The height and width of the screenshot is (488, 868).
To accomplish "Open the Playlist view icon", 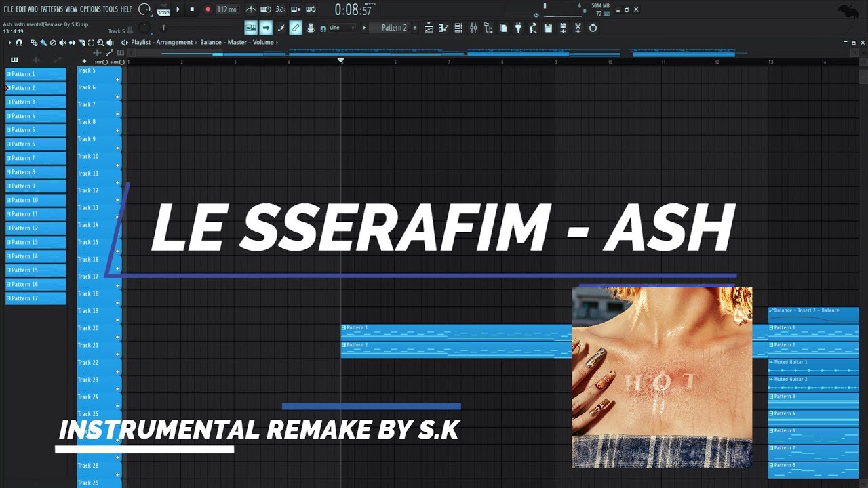I will [x=429, y=28].
